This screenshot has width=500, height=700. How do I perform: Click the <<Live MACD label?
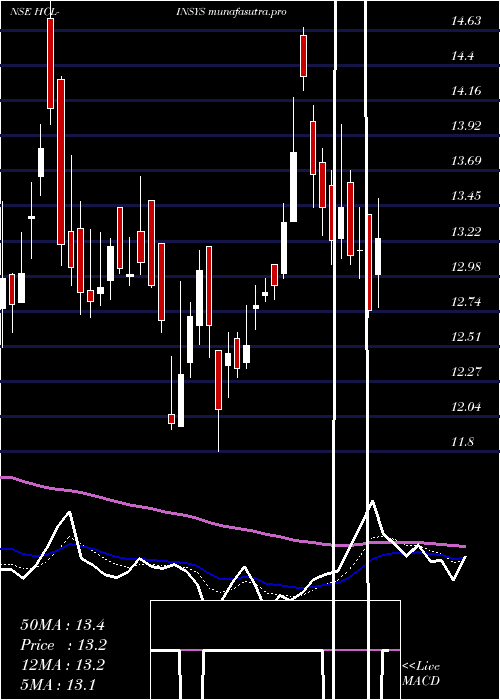(421, 673)
